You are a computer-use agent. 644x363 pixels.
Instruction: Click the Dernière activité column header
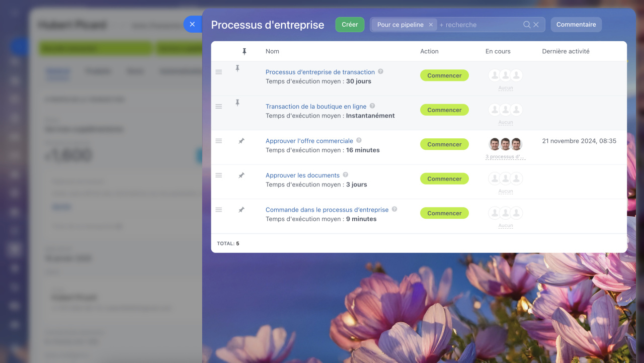pyautogui.click(x=566, y=51)
